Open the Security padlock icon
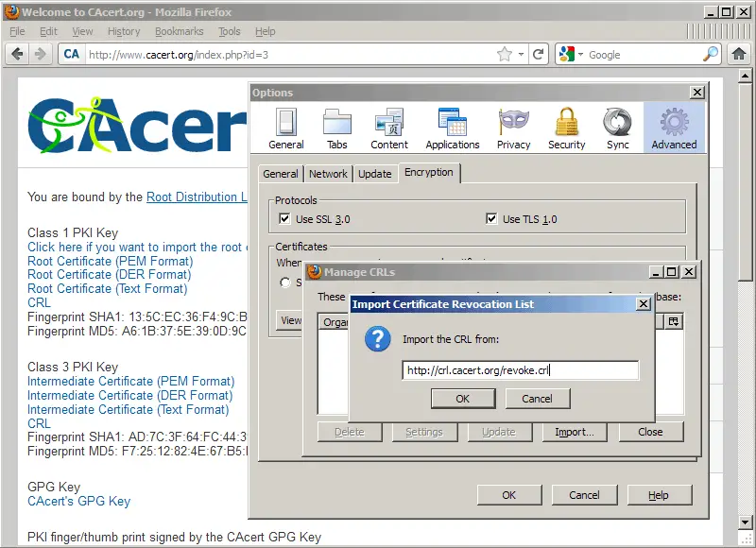 566,122
